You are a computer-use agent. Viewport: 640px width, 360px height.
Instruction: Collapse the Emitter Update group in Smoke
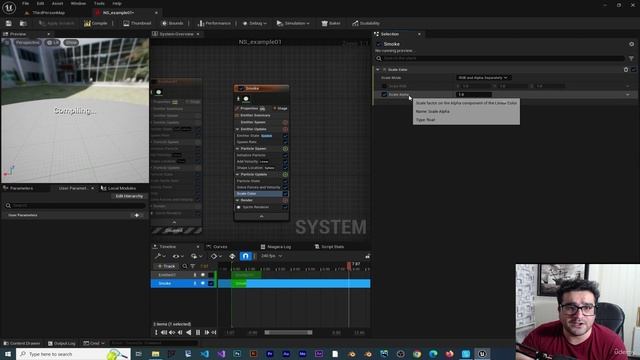pyautogui.click(x=238, y=129)
